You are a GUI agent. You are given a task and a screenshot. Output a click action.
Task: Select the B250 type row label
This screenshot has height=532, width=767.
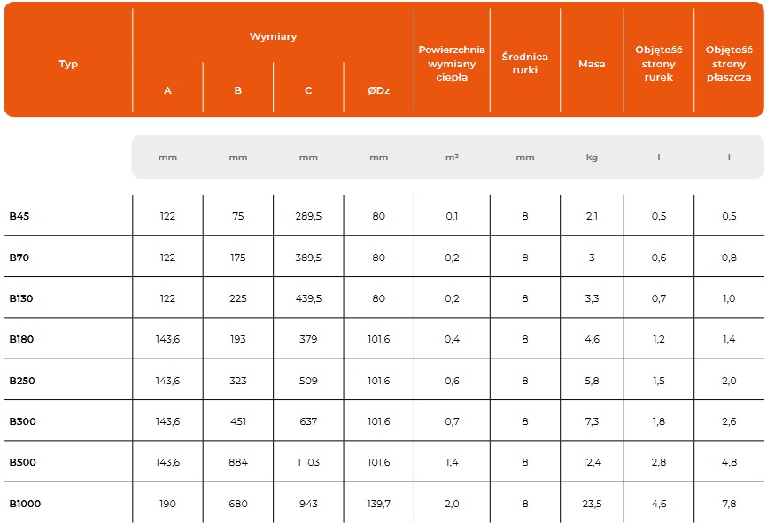click(22, 381)
